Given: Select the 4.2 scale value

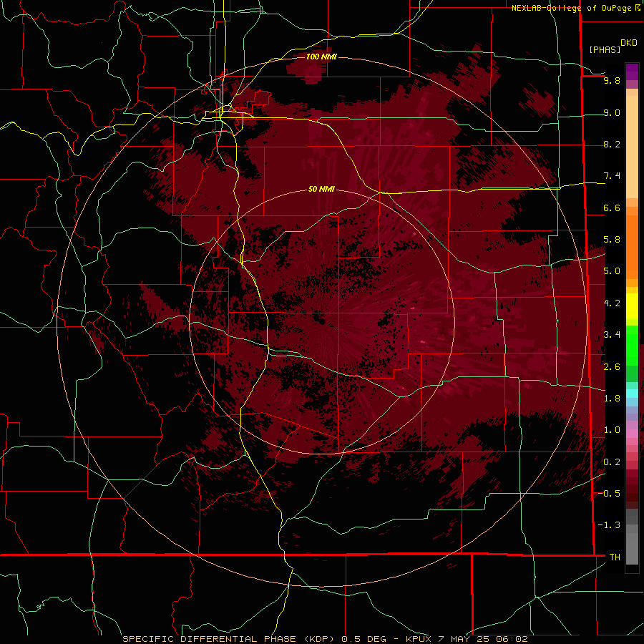Looking at the screenshot, I should pyautogui.click(x=612, y=303).
